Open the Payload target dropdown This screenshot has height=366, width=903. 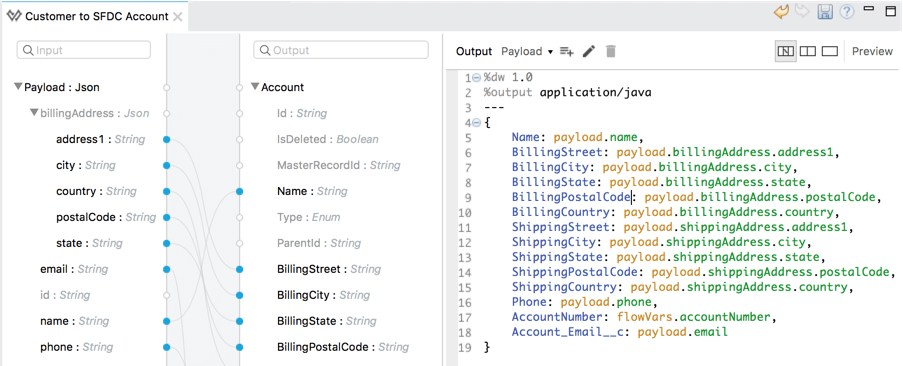(527, 51)
